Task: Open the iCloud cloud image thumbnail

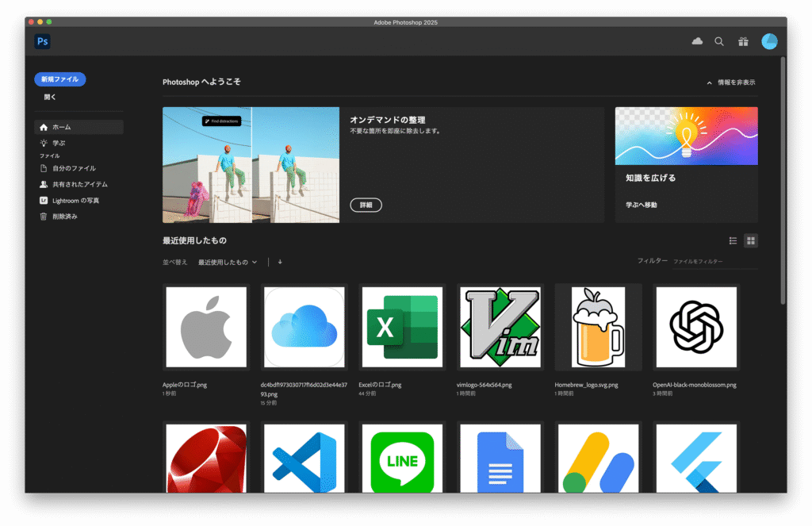Action: click(x=304, y=327)
